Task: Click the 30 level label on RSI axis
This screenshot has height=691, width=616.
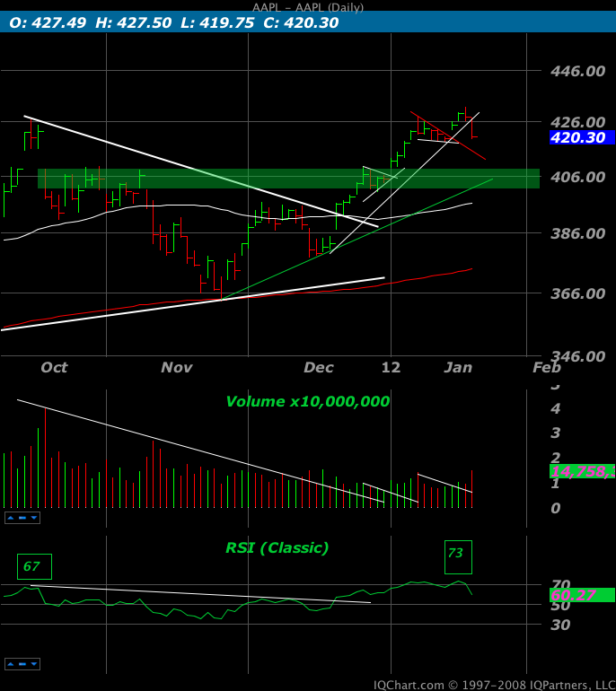Action: click(560, 625)
